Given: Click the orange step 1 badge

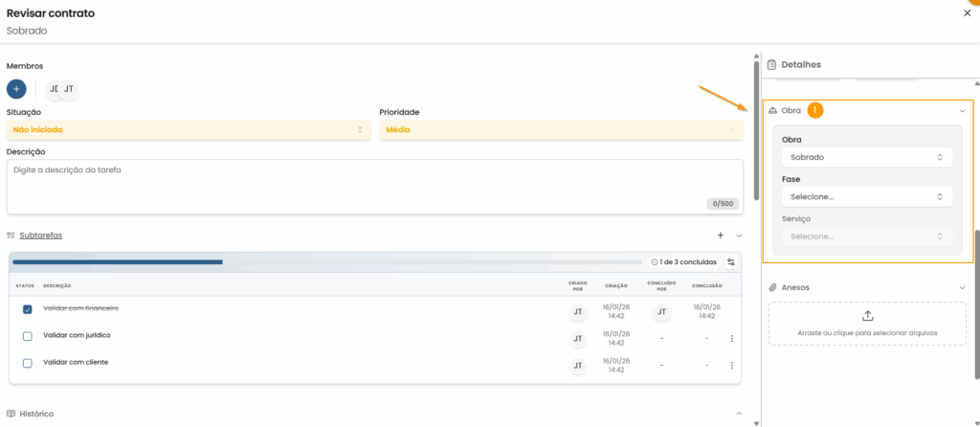Looking at the screenshot, I should click(814, 111).
